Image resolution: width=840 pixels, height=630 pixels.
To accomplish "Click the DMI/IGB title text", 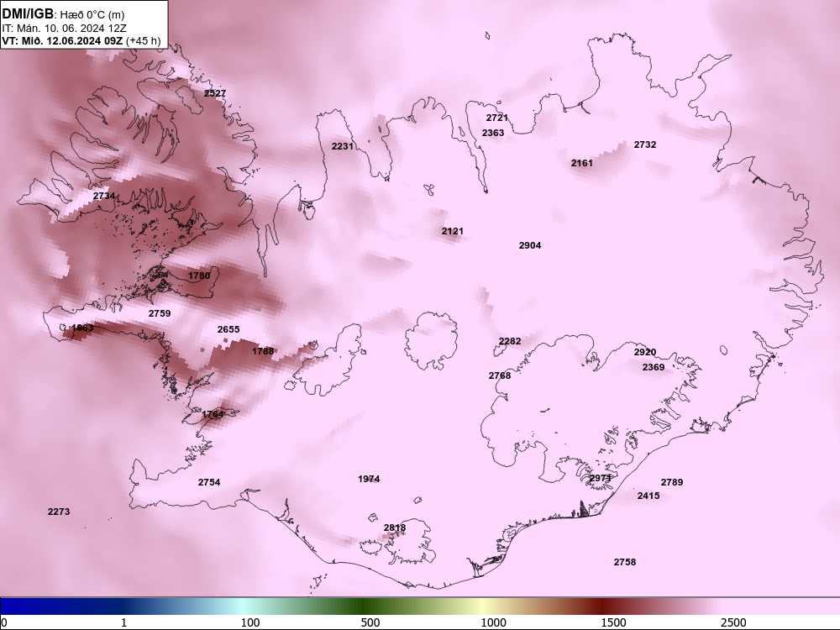I will pyautogui.click(x=28, y=13).
